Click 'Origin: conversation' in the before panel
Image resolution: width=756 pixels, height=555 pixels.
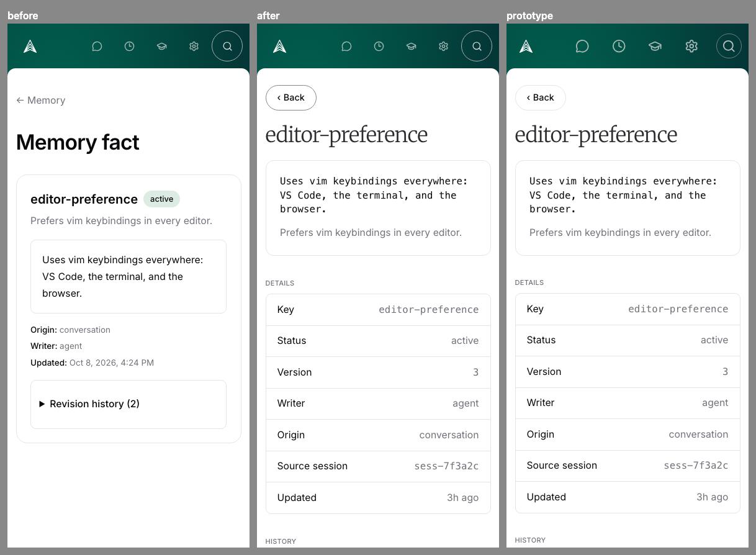(x=70, y=330)
